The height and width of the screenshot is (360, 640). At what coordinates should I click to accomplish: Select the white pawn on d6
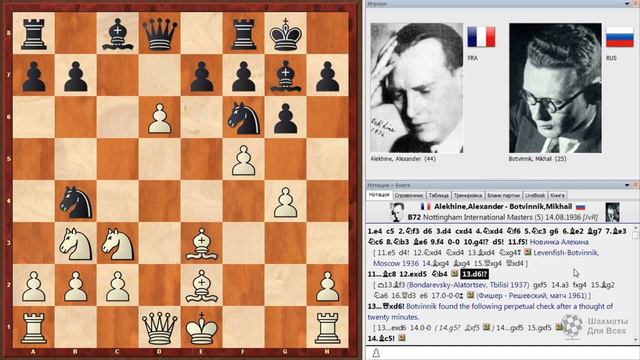point(160,119)
